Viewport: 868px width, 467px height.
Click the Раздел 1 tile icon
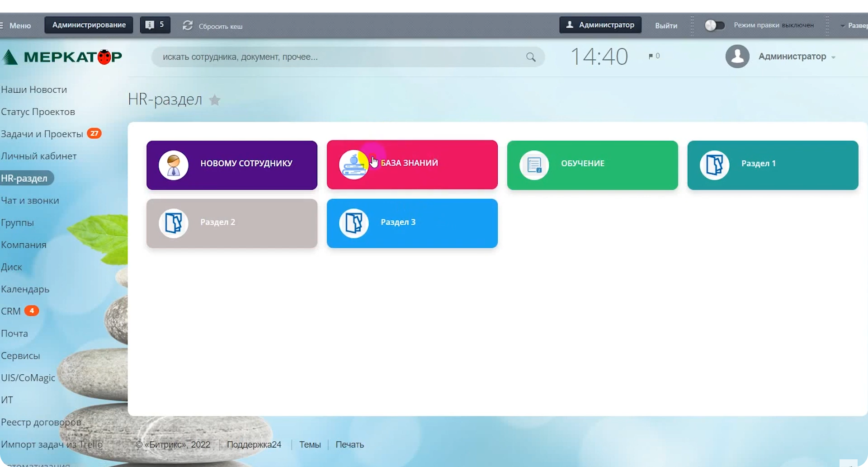pyautogui.click(x=714, y=165)
